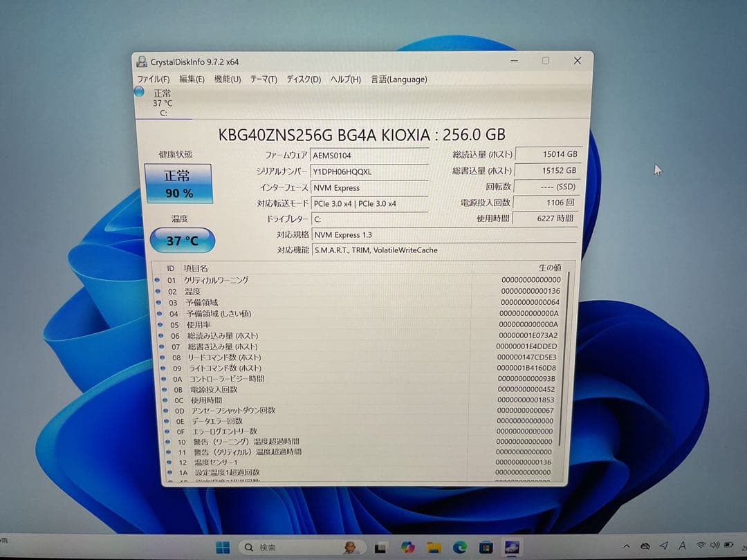Open CrystalDiskInfo from the taskbar
This screenshot has width=747, height=560.
(512, 546)
